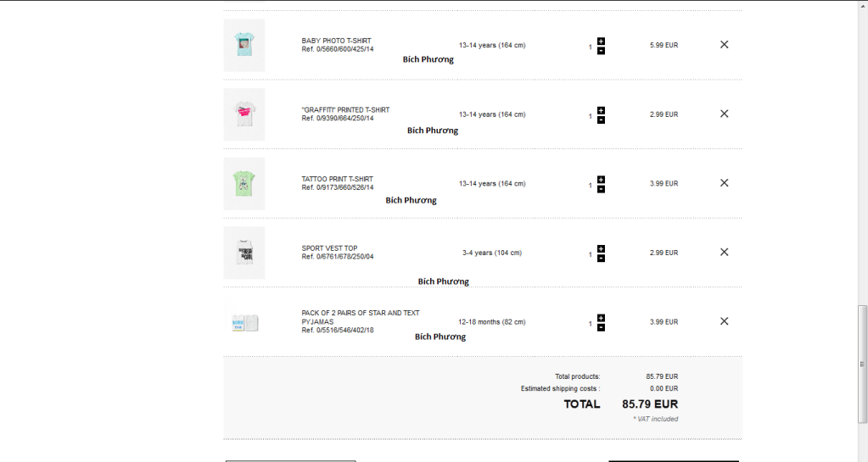
Task: Reduce Tattoo Print T-Shirt quantity
Action: pos(601,189)
